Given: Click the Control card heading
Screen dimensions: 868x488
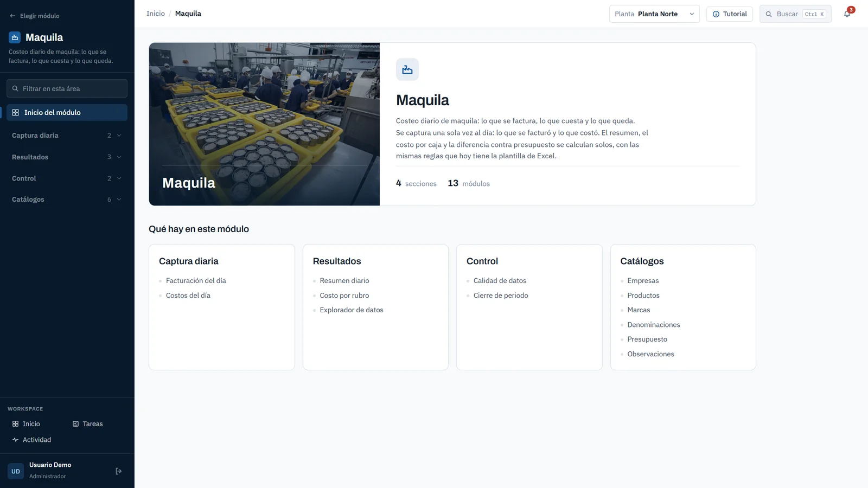Looking at the screenshot, I should pos(482,261).
